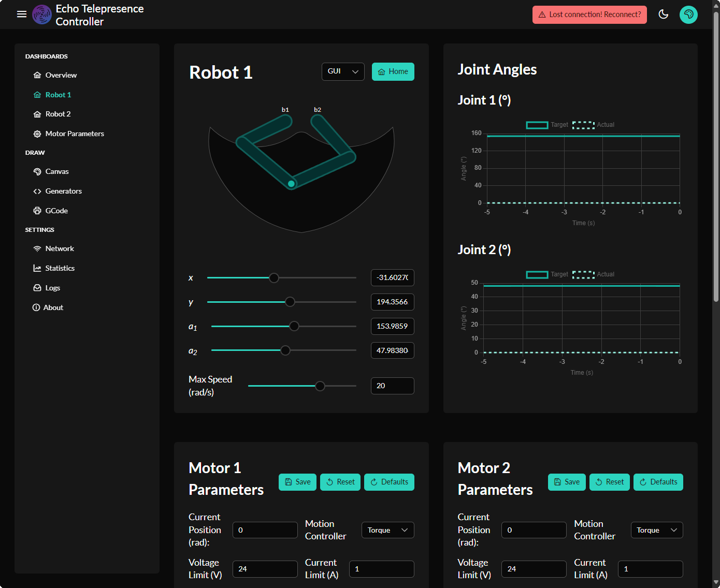Click the Network wifi icon in the sidebar
The width and height of the screenshot is (720, 588).
pos(37,249)
